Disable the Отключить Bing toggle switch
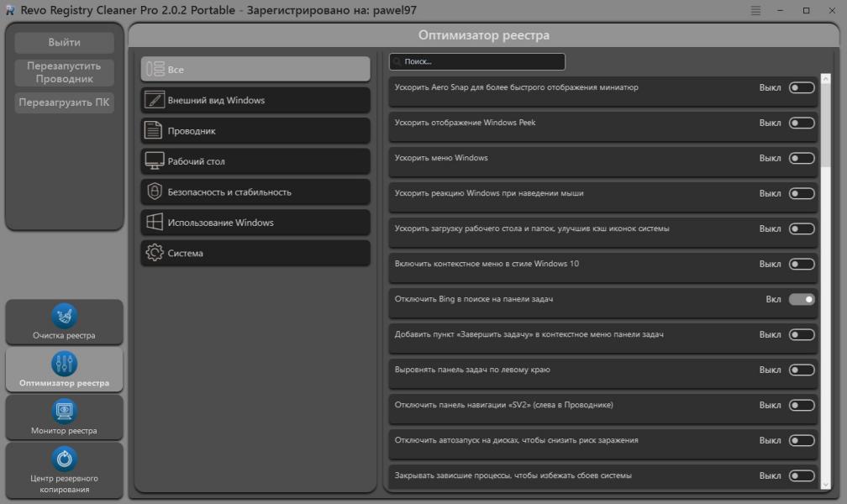Screen dimensions: 847x504 (x=802, y=299)
